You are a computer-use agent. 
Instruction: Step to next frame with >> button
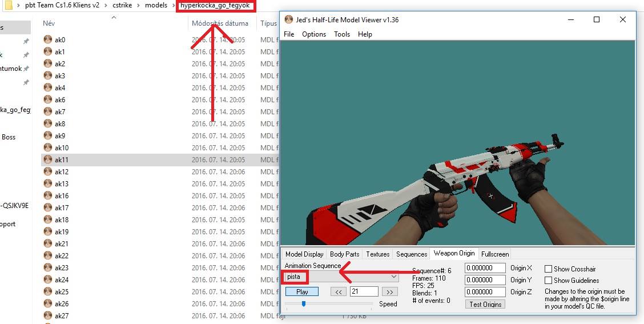click(x=389, y=291)
